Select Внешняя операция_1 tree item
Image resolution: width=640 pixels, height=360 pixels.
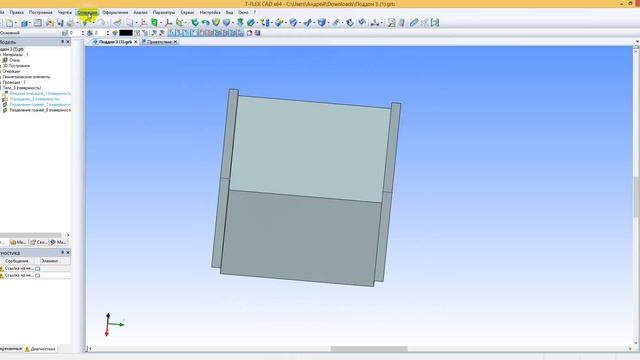point(40,93)
